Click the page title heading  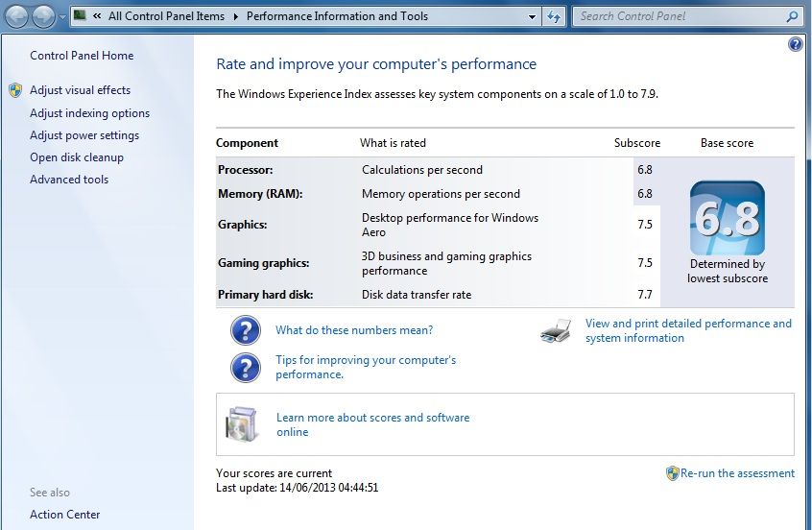(376, 64)
